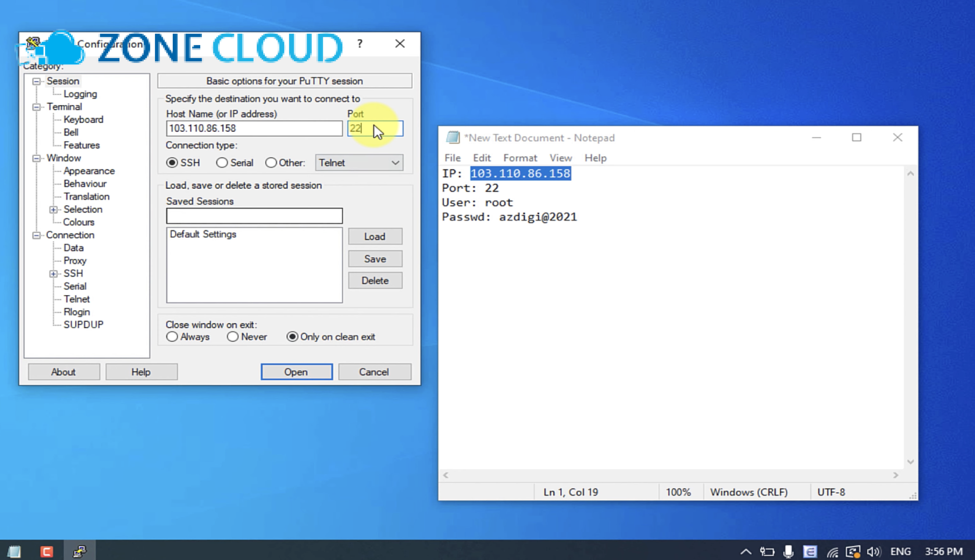Click Notepad horizontal scrollbar left arrow
The height and width of the screenshot is (560, 975).
pyautogui.click(x=446, y=475)
